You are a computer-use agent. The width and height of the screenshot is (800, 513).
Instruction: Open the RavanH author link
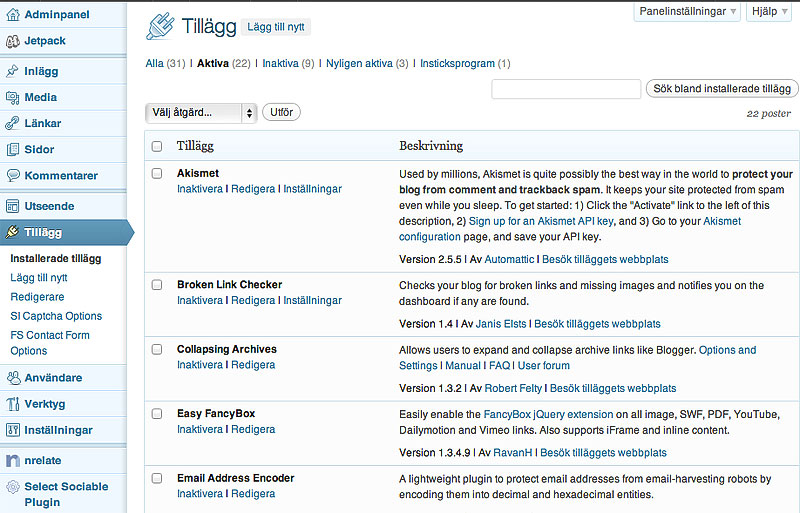point(513,453)
